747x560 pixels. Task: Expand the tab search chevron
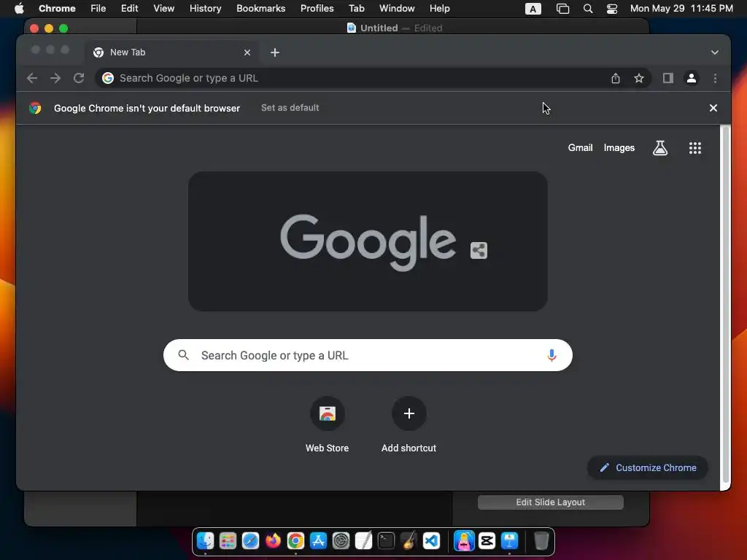click(715, 52)
